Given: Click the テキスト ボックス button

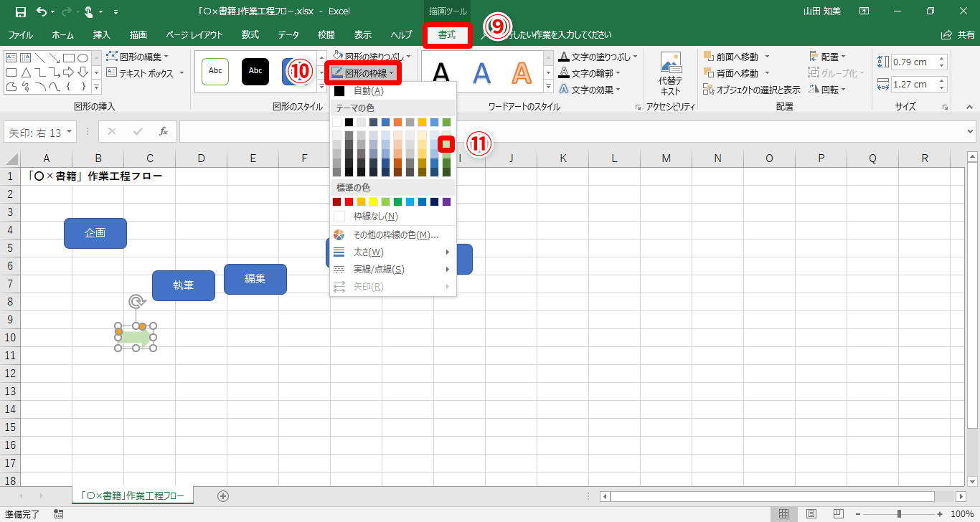Looking at the screenshot, I should click(146, 73).
